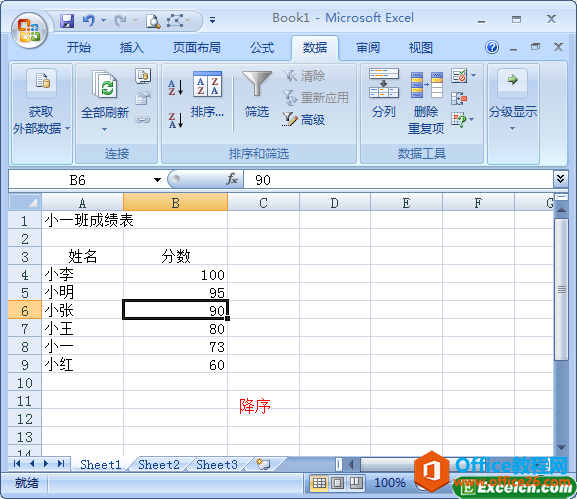Switch to Page Layout view in status bar

(x=337, y=482)
